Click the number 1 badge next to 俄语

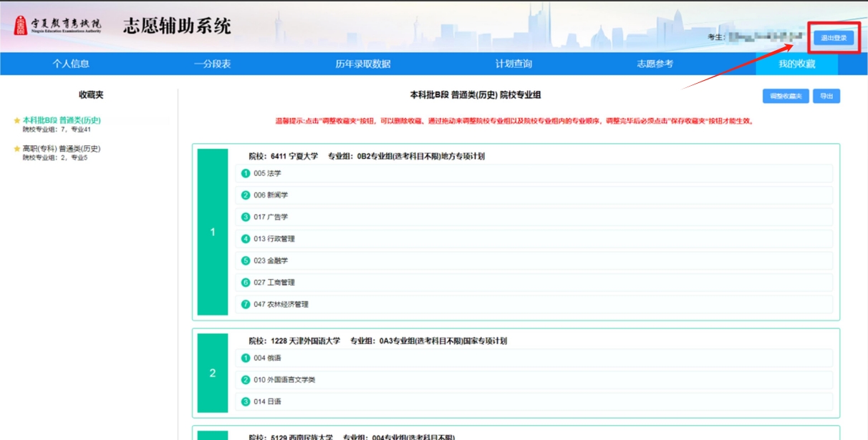[x=246, y=358]
